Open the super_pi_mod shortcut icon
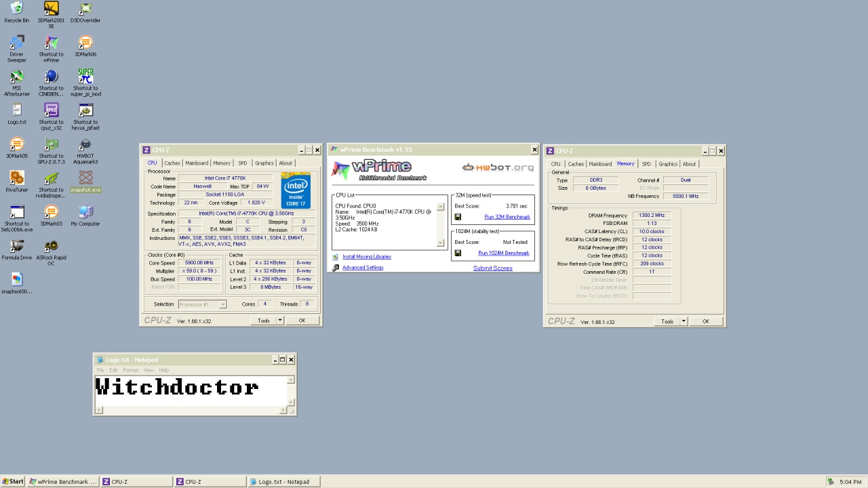 85,77
